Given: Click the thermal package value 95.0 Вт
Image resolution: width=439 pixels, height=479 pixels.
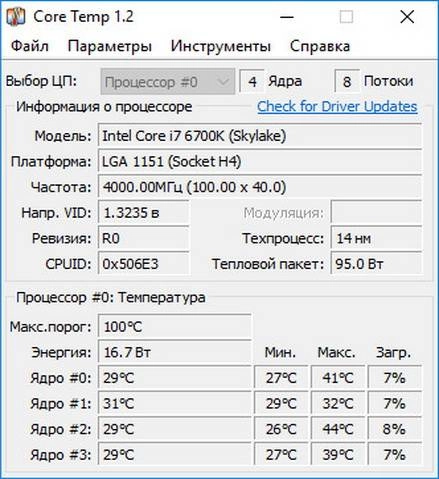Looking at the screenshot, I should point(376,264).
